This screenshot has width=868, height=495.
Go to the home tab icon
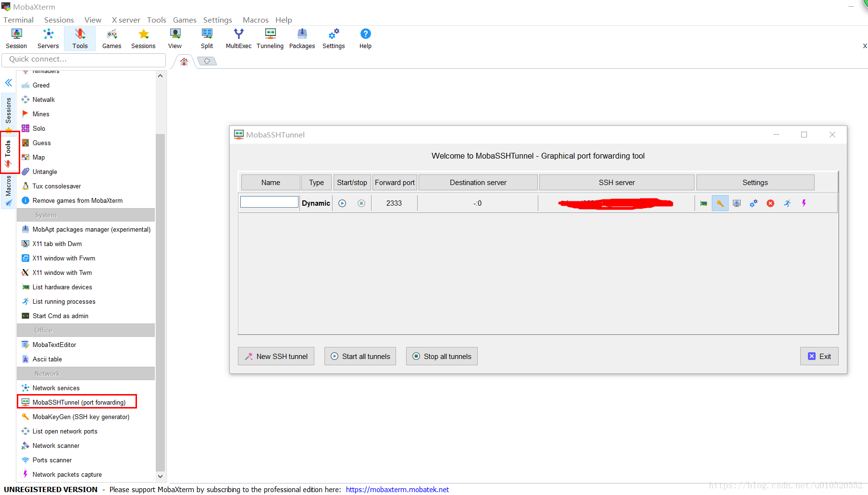(184, 62)
